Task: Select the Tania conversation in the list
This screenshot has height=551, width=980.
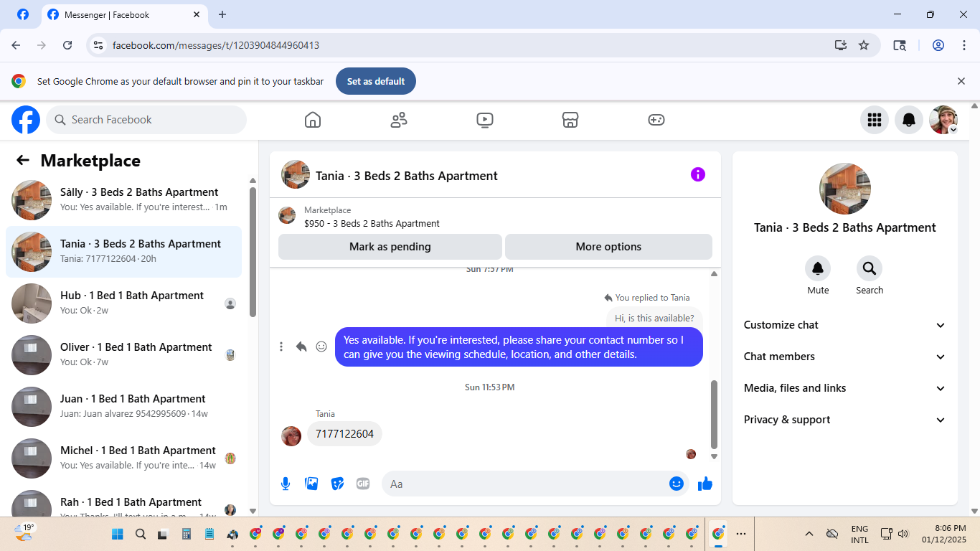Action: click(123, 252)
